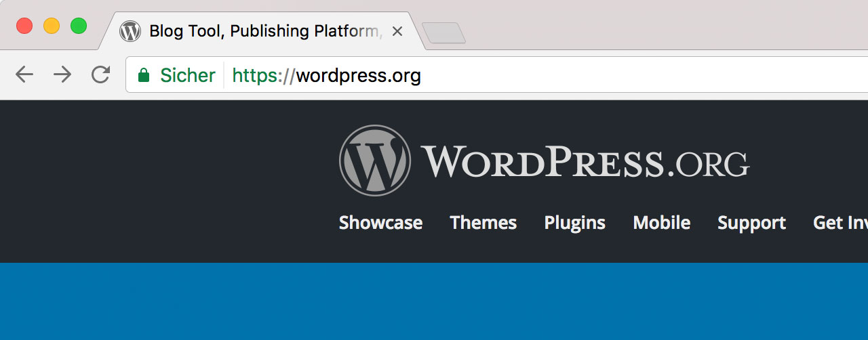Click the WordPress circular W logo
The height and width of the screenshot is (340, 868).
pos(375,161)
